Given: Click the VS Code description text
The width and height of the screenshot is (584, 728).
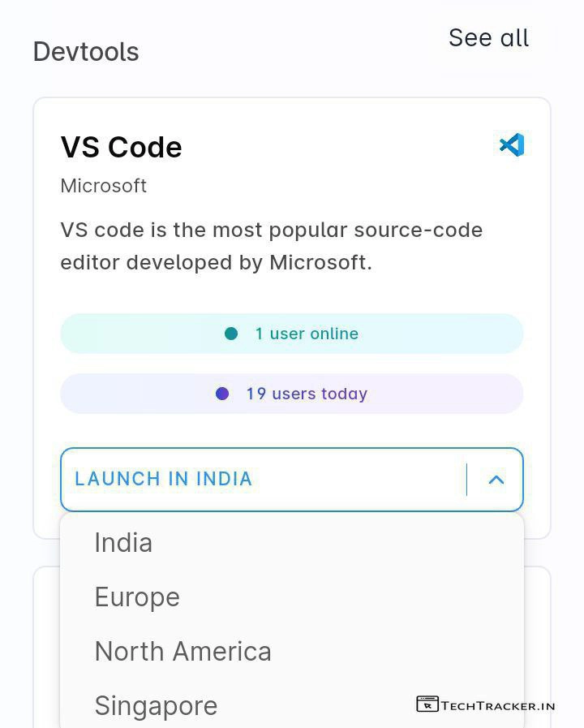Looking at the screenshot, I should click(x=271, y=246).
